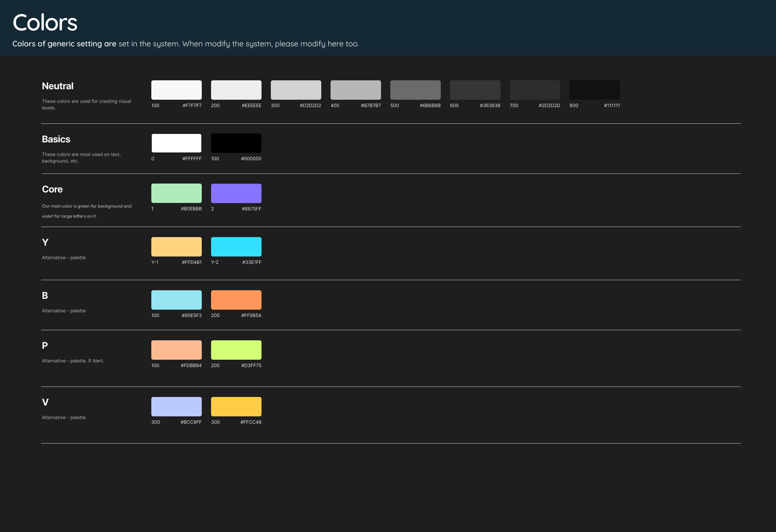Click the hex code #D2D2D2
776x532 pixels.
[310, 106]
